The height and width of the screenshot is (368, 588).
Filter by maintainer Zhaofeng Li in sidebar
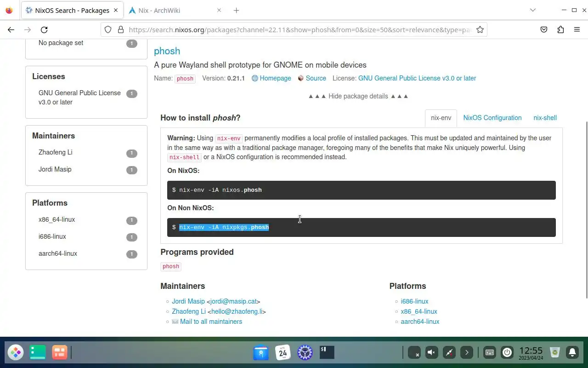pos(86,153)
